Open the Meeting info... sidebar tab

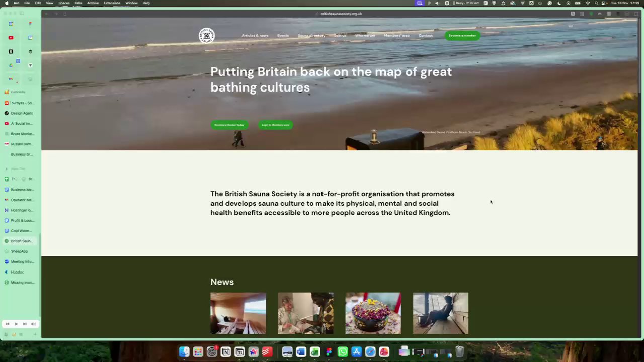(x=20, y=261)
